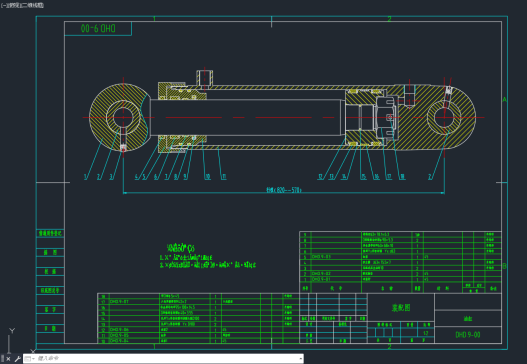
Task: Select part balloon number 4
Action: pos(136,176)
